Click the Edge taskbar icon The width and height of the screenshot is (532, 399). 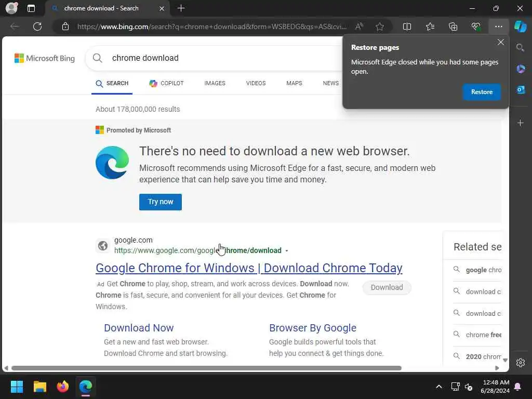pos(86,387)
